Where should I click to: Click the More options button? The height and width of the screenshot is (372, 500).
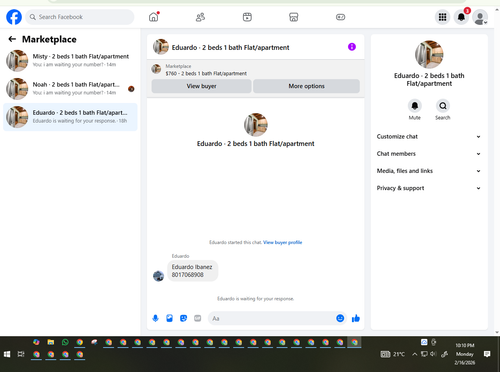(306, 86)
